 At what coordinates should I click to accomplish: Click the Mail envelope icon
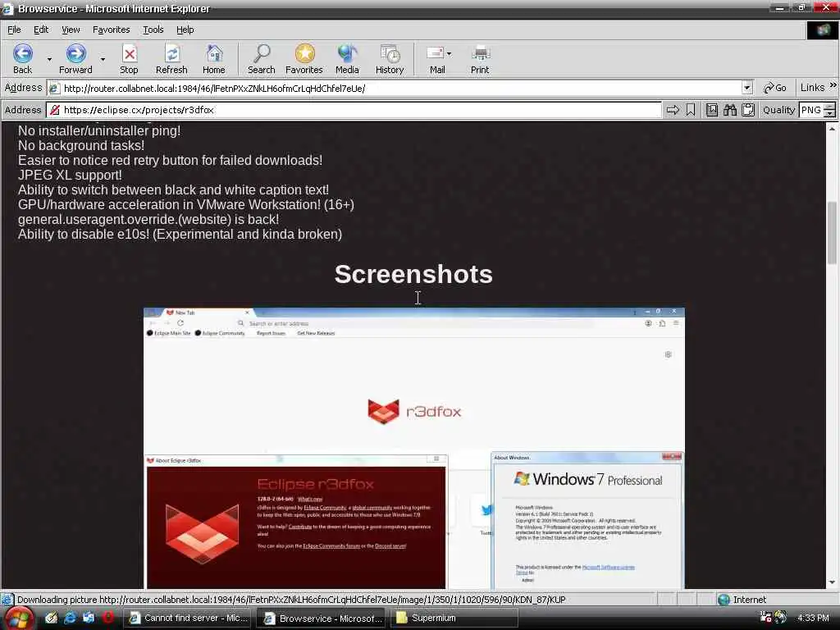pos(435,53)
